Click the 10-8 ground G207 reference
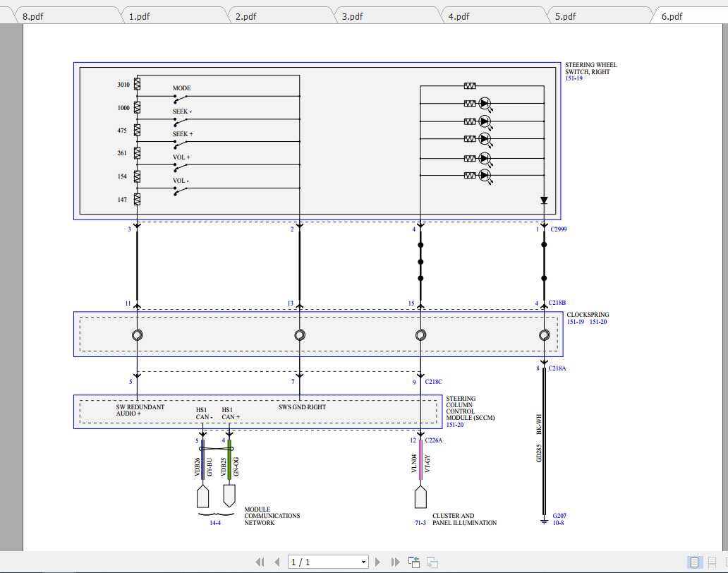Screen dimensions: 728x573 click(x=559, y=523)
